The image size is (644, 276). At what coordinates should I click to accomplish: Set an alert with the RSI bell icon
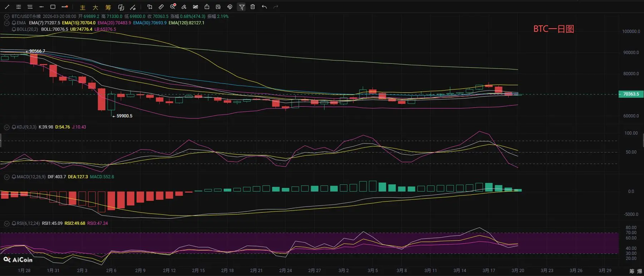pyautogui.click(x=14, y=223)
